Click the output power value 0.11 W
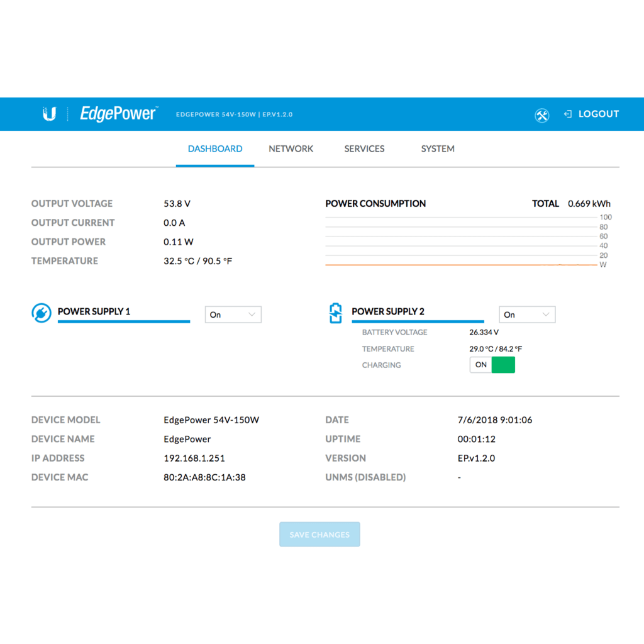644x644 pixels. coord(178,242)
